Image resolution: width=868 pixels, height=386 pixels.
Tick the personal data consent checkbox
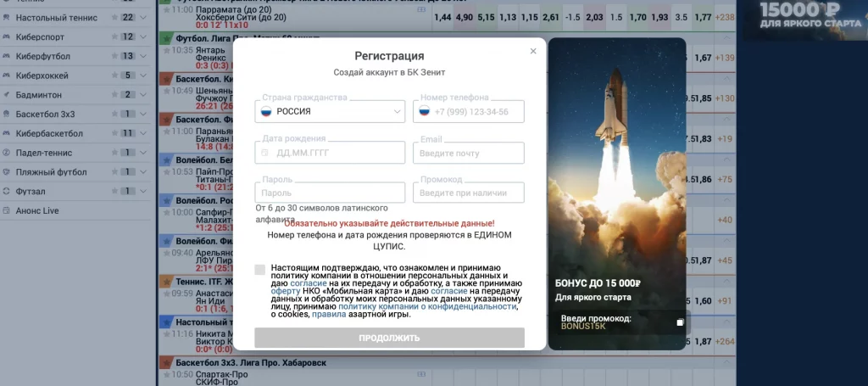[260, 270]
